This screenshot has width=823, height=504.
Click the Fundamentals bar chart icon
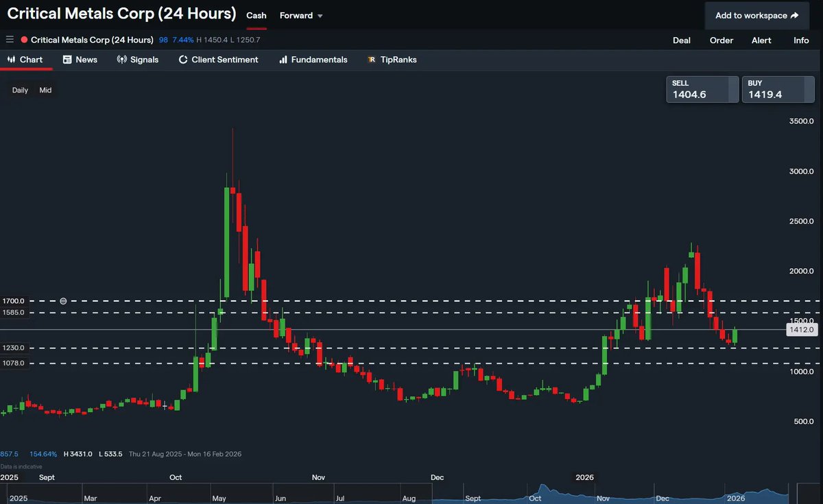click(x=283, y=60)
